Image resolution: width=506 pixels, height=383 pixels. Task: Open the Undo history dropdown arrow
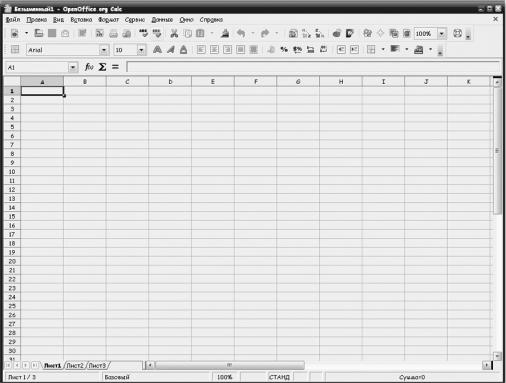coord(253,33)
